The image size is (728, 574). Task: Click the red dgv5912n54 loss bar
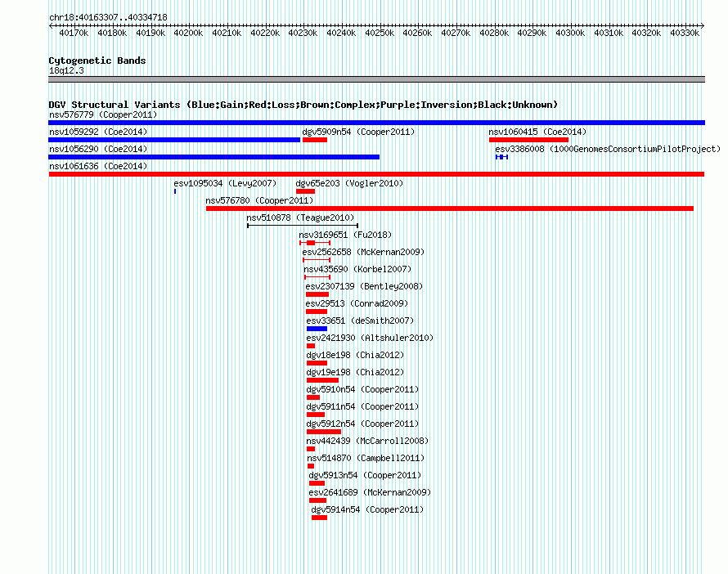324,432
